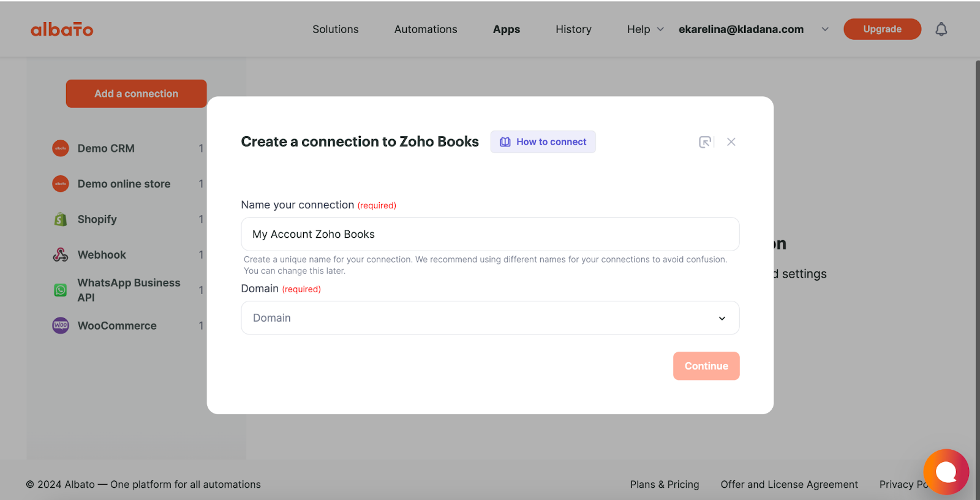Click the Webhook icon
This screenshot has width=980, height=500.
(61, 255)
